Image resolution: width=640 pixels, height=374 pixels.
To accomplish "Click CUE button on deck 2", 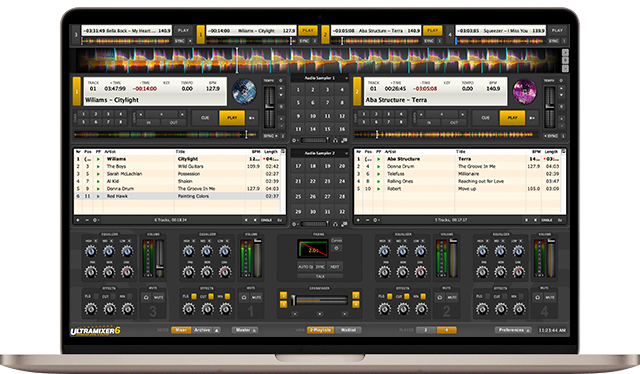I will point(485,118).
